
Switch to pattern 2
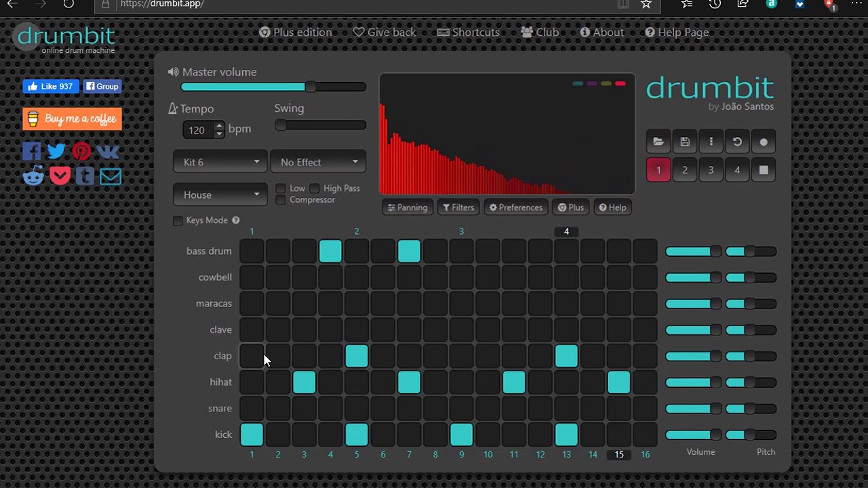point(685,170)
